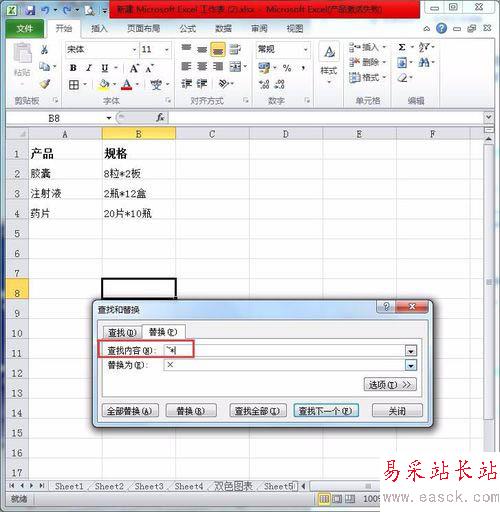Click the Wrap Text icon
Viewport: 500px width, 512px height.
point(235,49)
